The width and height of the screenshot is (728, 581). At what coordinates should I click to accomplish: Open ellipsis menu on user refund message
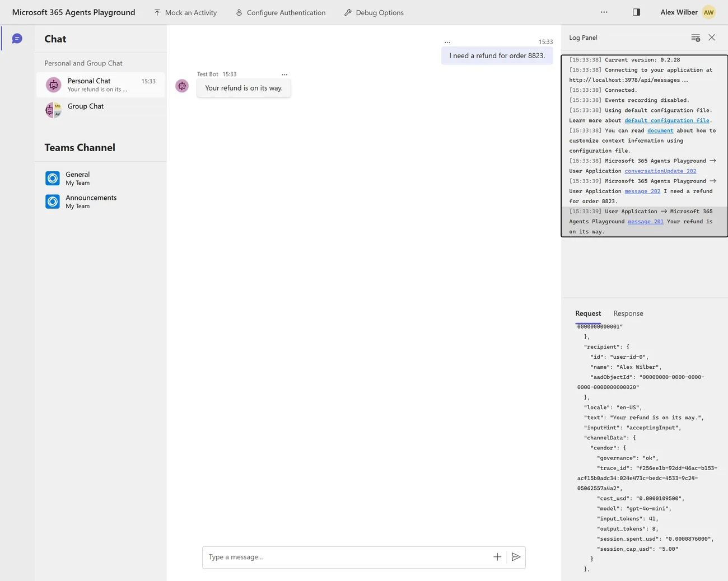coord(447,42)
